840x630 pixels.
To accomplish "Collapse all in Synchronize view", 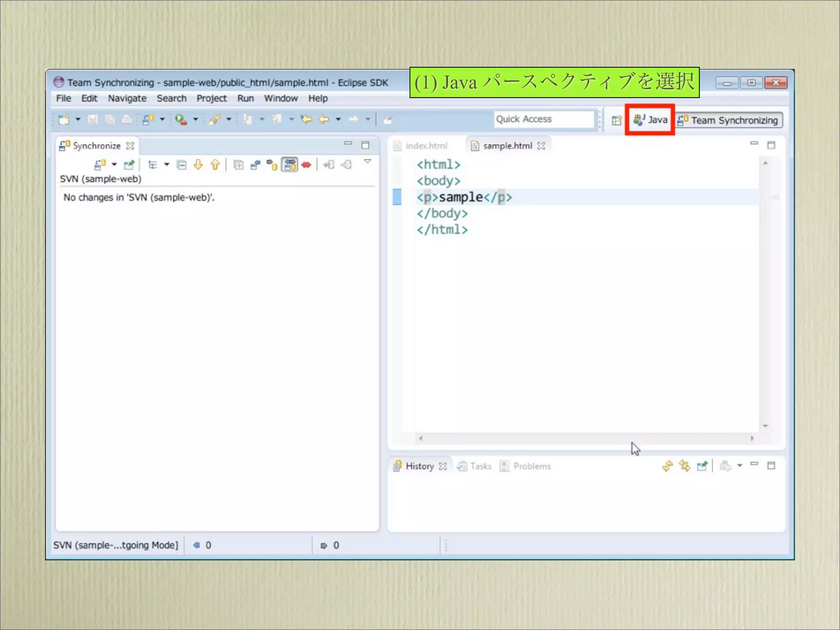I will tap(181, 165).
